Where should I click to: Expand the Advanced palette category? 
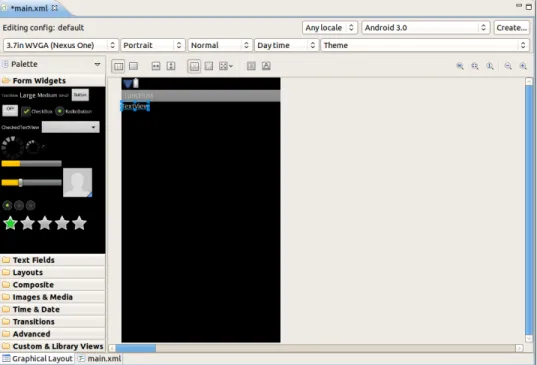pos(52,334)
